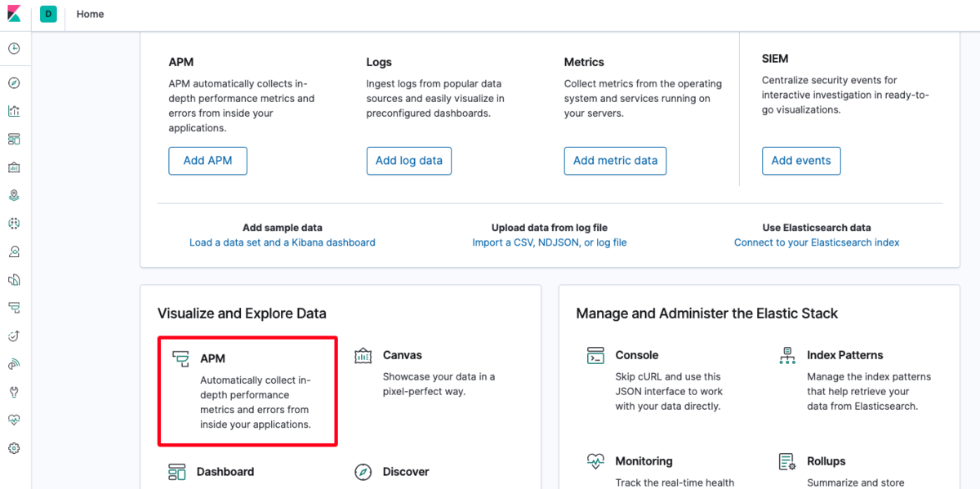Viewport: 980px width, 489px height.
Task: Click the Add log data button
Action: point(409,161)
